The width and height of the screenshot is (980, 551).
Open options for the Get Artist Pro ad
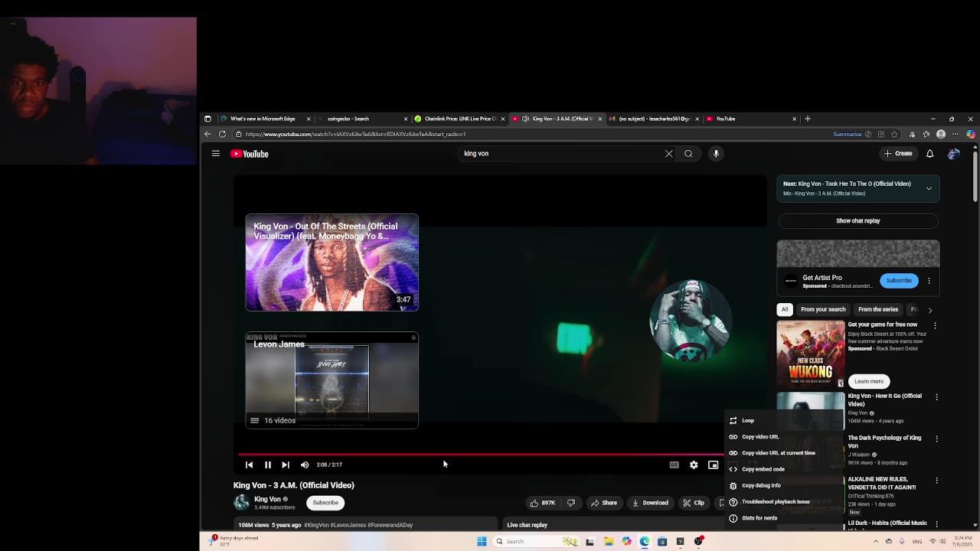pos(929,281)
